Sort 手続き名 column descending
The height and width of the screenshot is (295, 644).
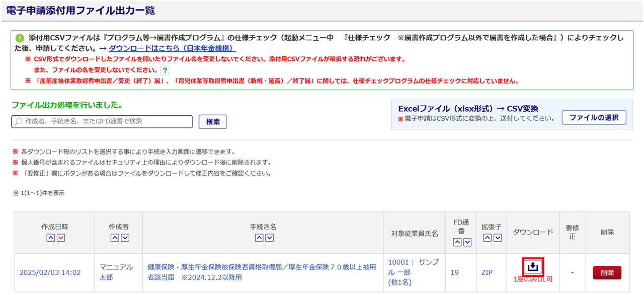click(270, 238)
